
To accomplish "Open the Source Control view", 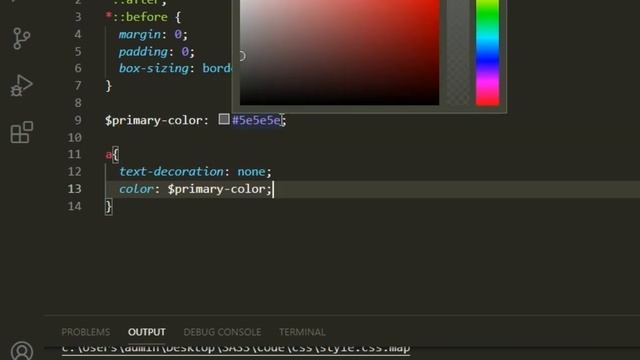I will [x=21, y=38].
